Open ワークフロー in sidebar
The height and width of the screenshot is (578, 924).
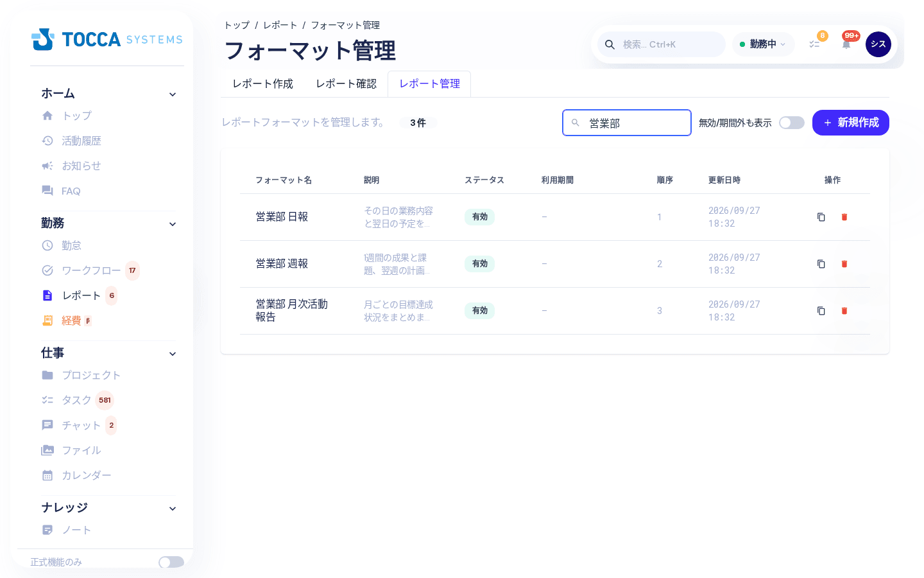[x=90, y=270]
